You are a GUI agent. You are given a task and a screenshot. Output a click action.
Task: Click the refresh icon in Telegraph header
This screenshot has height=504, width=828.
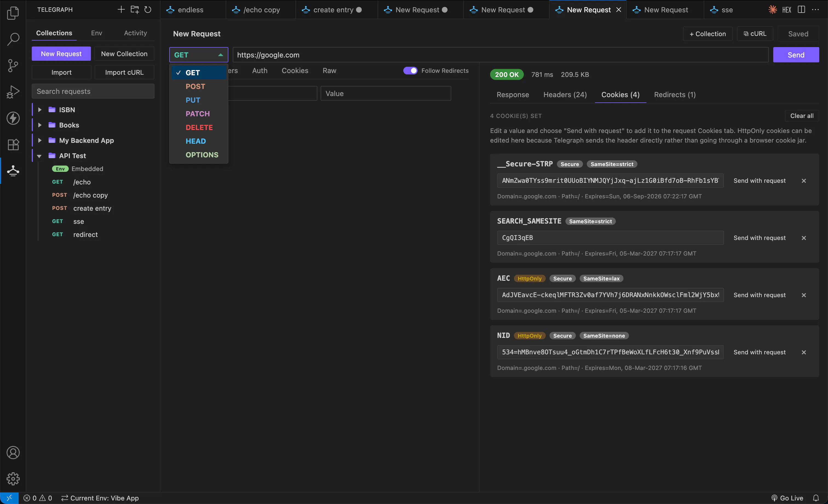click(x=148, y=9)
